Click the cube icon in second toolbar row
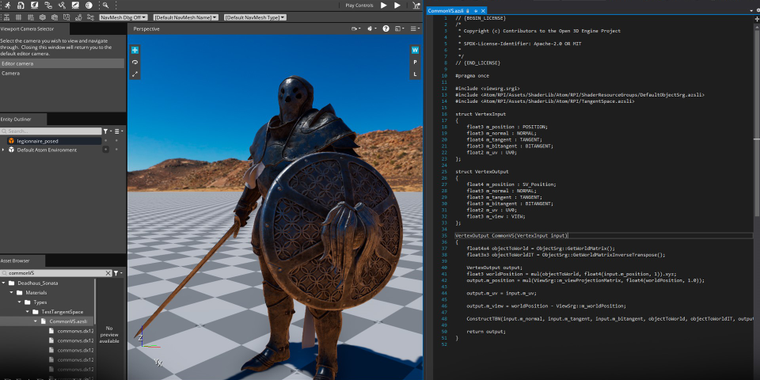 [x=42, y=17]
